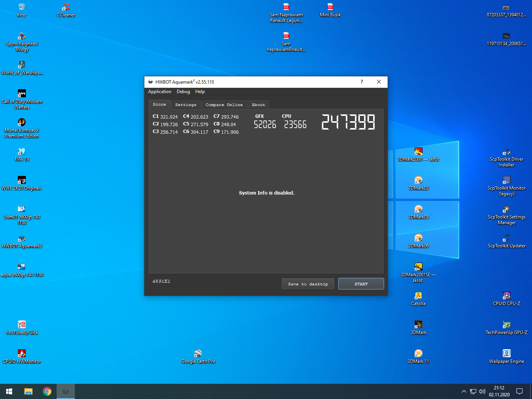Click the CPU score 23566
Viewport: 532px width, 399px height.
click(295, 125)
